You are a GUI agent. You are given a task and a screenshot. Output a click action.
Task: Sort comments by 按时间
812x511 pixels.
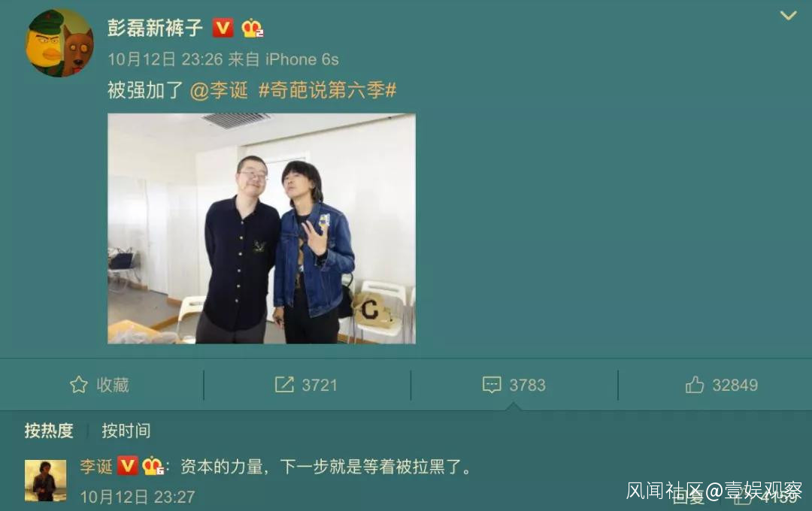126,431
